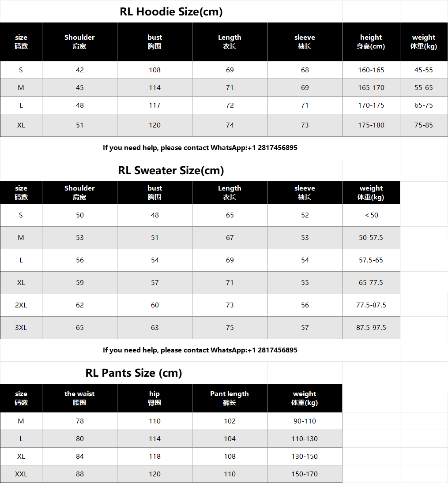Select hoodie height range 165-170 cell
This screenshot has height=483, width=448.
coord(371,88)
